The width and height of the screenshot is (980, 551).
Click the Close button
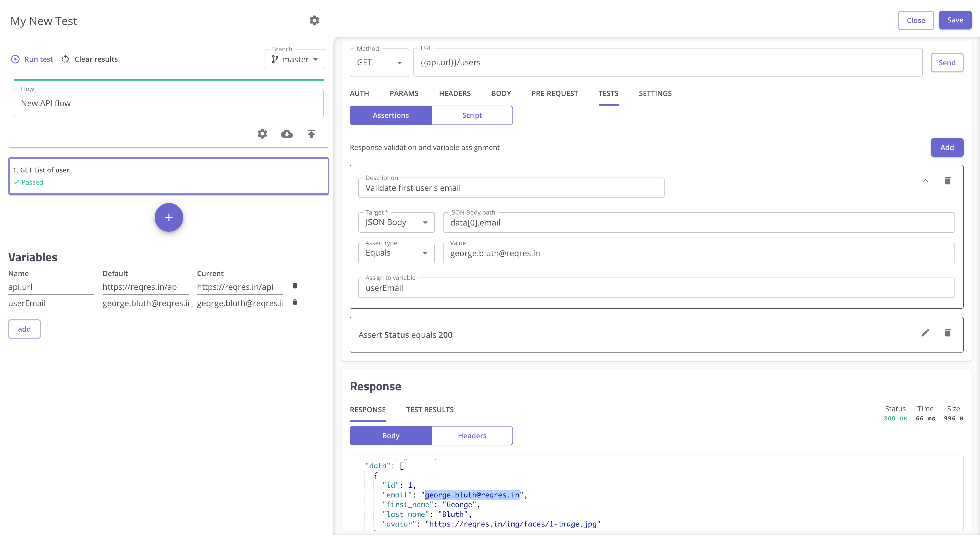pos(916,20)
